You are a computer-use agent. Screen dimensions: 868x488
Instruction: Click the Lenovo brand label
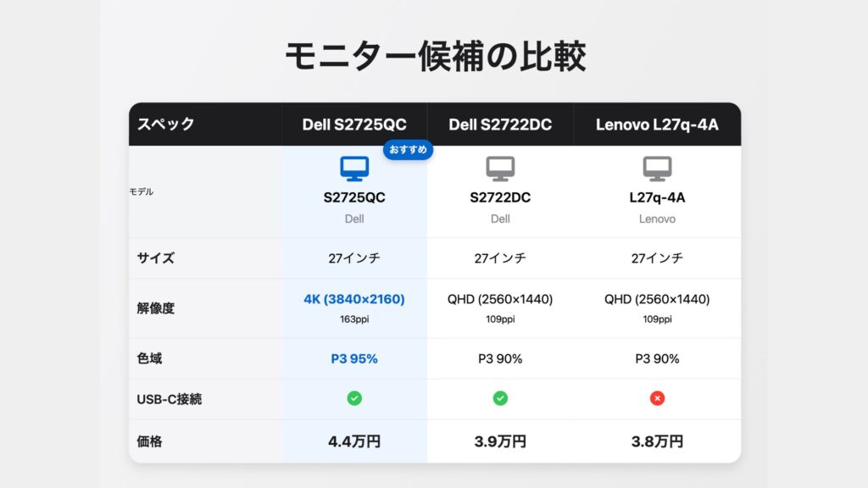pos(657,219)
